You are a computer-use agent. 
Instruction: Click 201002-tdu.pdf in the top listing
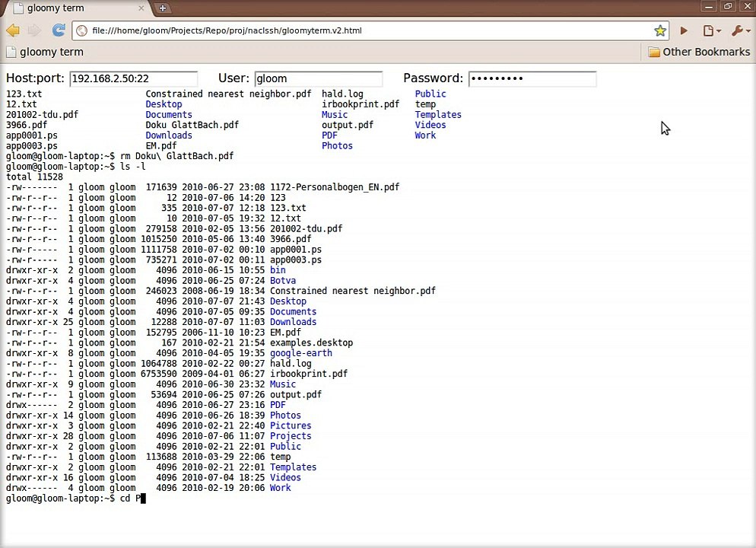coord(42,115)
